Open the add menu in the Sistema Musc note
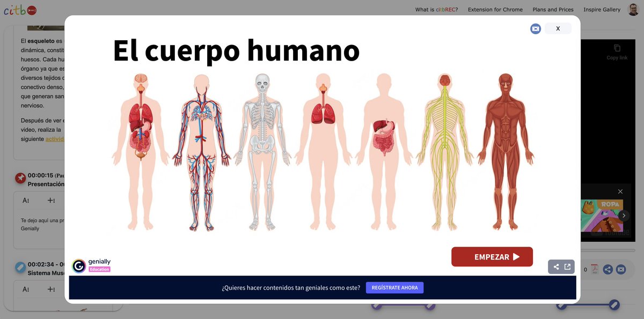Viewport: 644px width, 319px height. (x=51, y=290)
